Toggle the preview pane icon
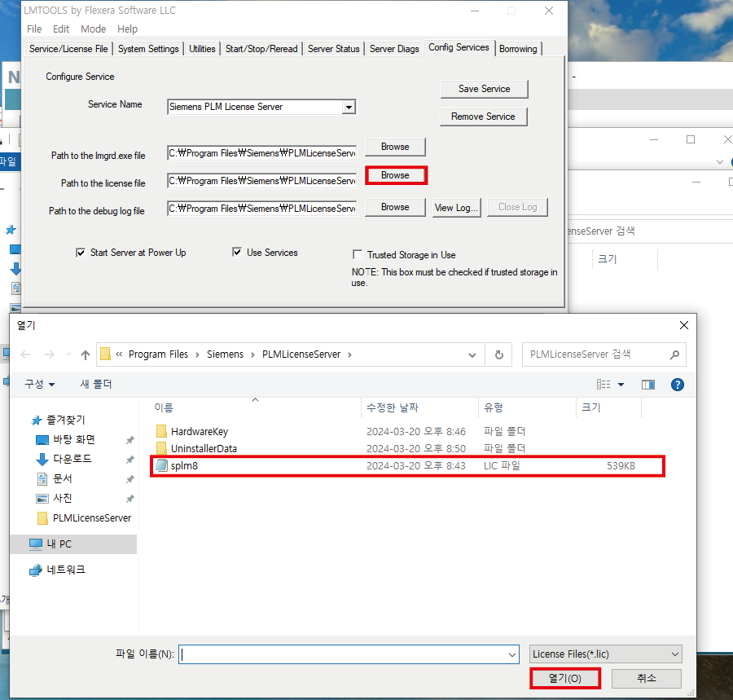 click(x=648, y=385)
